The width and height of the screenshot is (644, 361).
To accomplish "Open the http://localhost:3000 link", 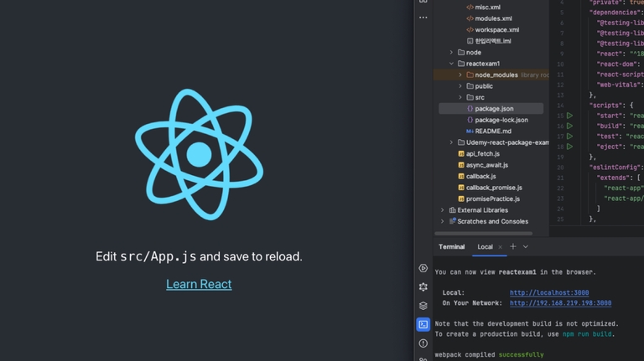I will tap(549, 292).
